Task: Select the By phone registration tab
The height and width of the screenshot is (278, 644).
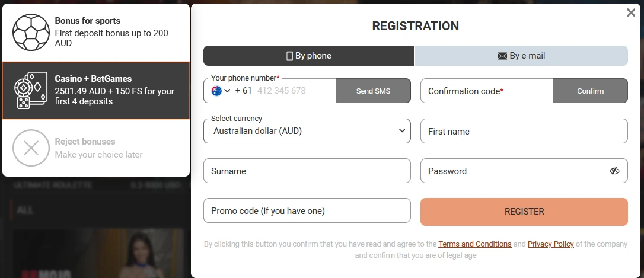Action: (308, 56)
